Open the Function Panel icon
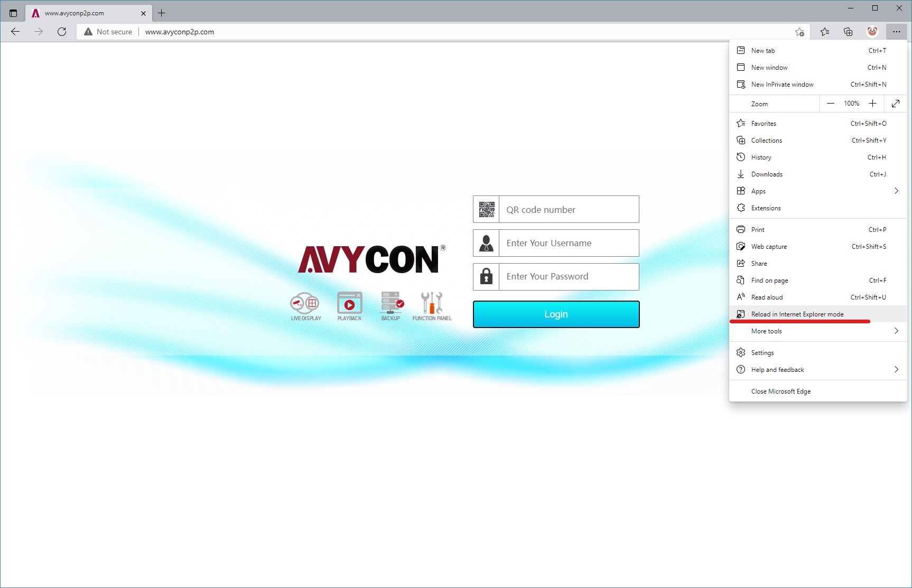912x588 pixels. point(432,306)
